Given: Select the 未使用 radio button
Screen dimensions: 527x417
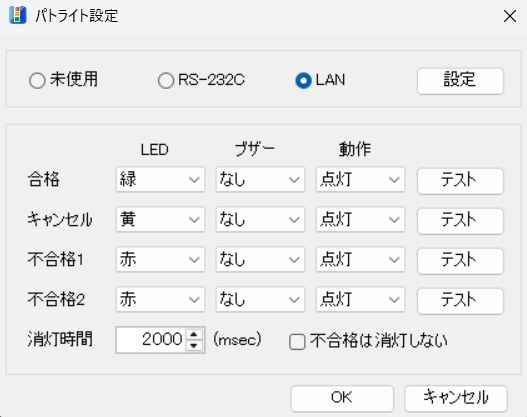Looking at the screenshot, I should [x=37, y=81].
